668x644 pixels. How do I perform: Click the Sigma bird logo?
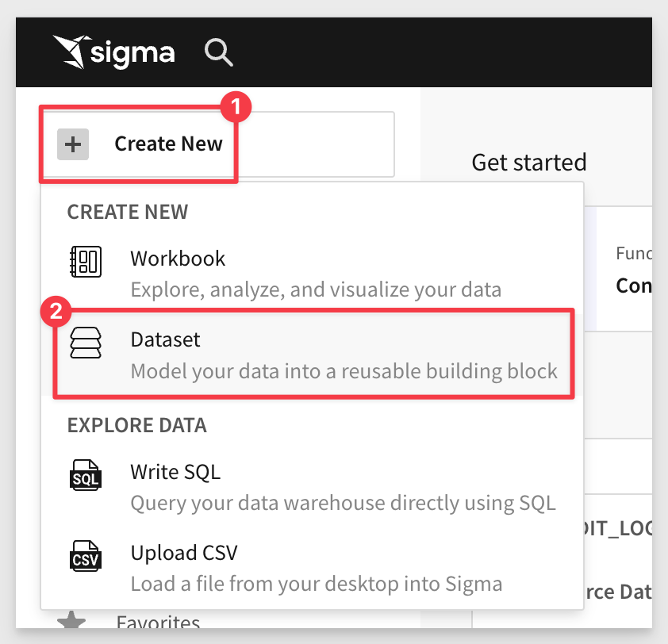coord(71,52)
